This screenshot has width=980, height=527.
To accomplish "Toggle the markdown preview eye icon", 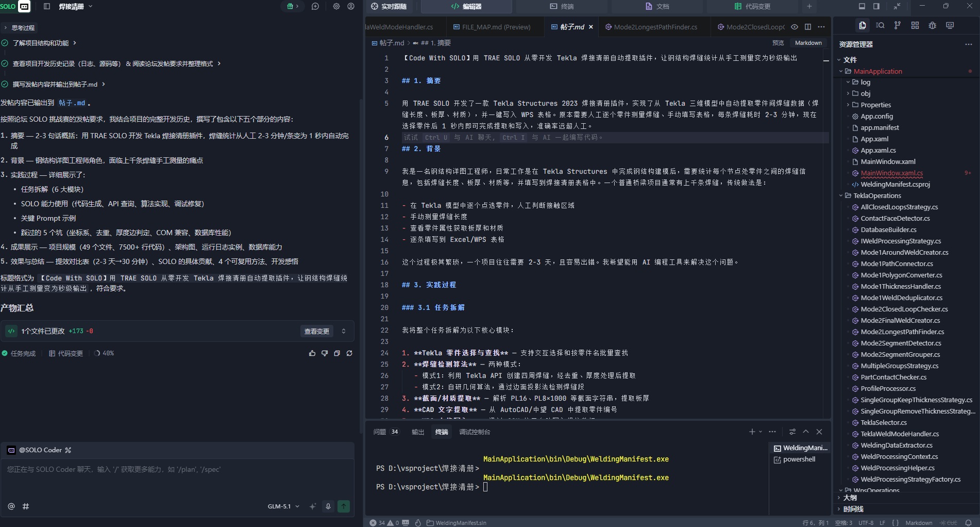I will tap(795, 27).
